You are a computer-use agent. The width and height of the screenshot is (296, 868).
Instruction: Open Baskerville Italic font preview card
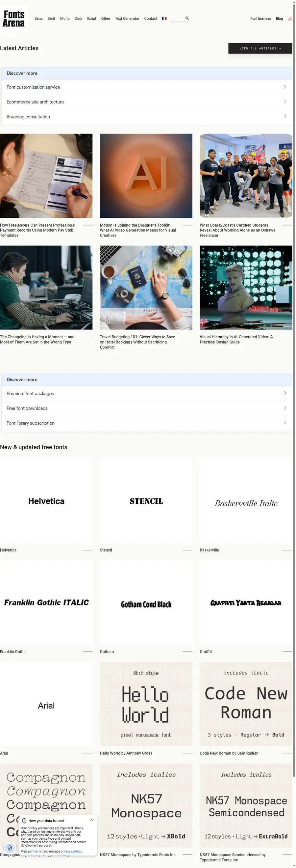click(x=246, y=500)
